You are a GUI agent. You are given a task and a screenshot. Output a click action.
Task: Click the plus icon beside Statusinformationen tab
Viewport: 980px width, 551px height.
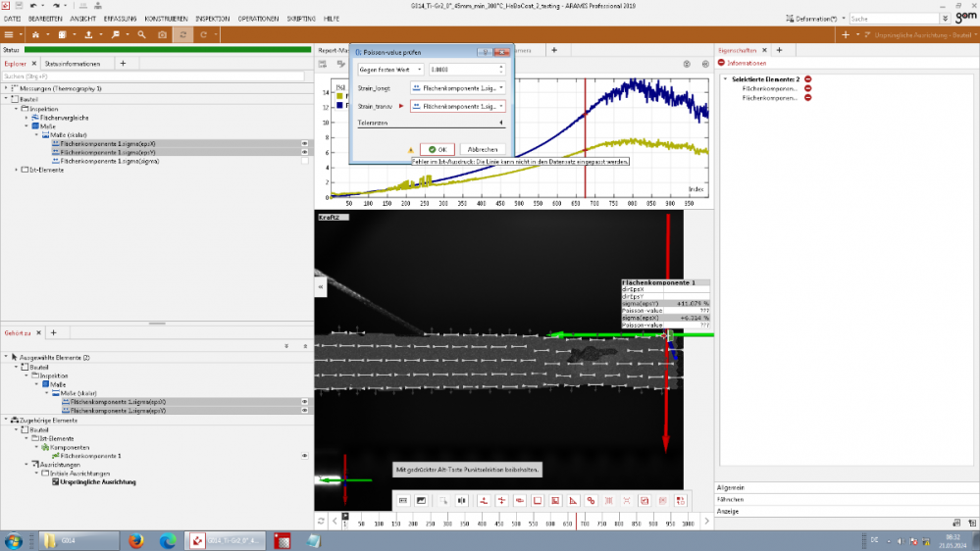[x=123, y=63]
